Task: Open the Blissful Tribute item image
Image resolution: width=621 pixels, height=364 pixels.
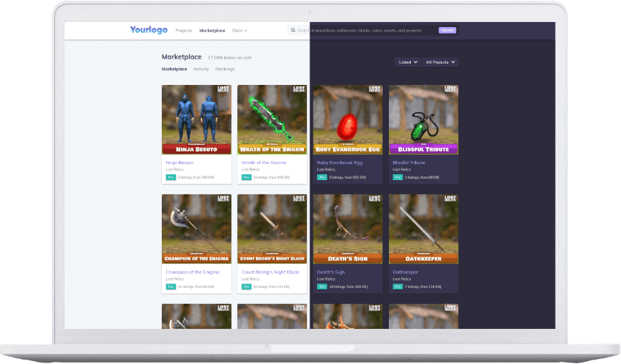Action: (x=423, y=119)
